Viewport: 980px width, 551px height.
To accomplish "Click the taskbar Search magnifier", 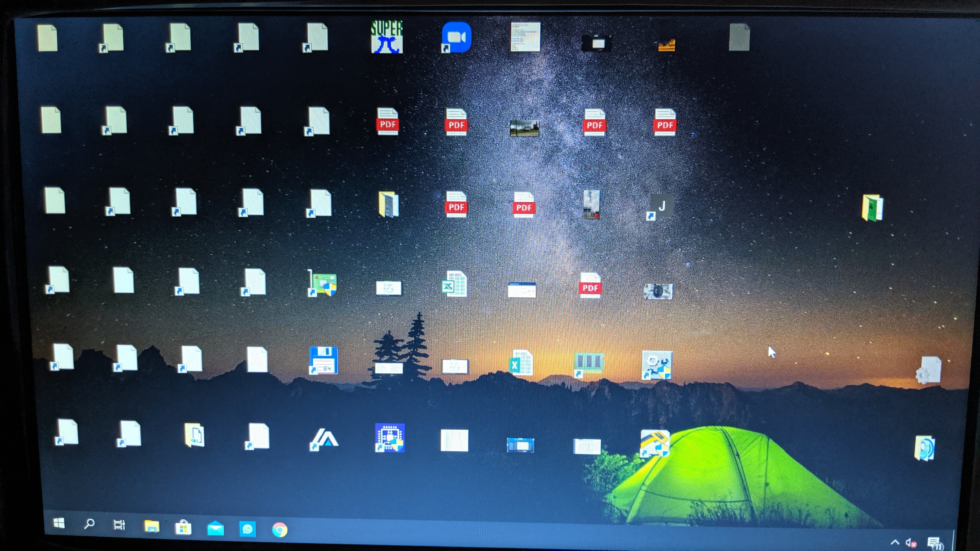I will [89, 524].
